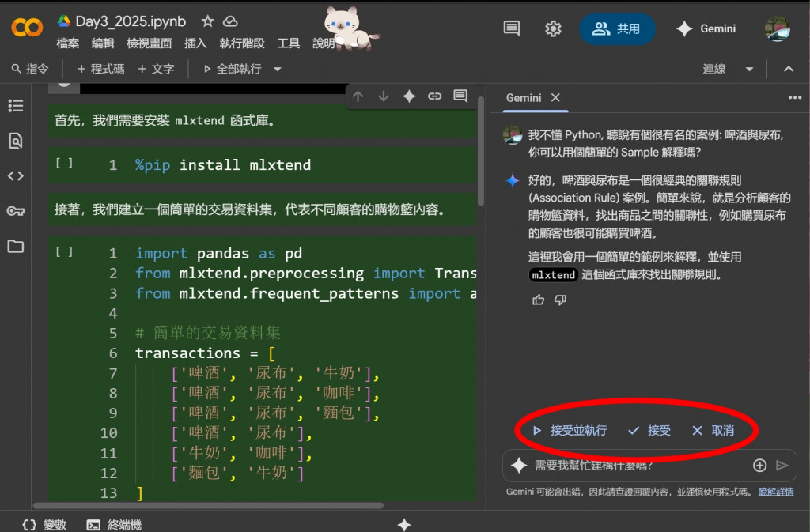Click the code line transactions = [
This screenshot has height=532, width=810.
pyautogui.click(x=205, y=353)
